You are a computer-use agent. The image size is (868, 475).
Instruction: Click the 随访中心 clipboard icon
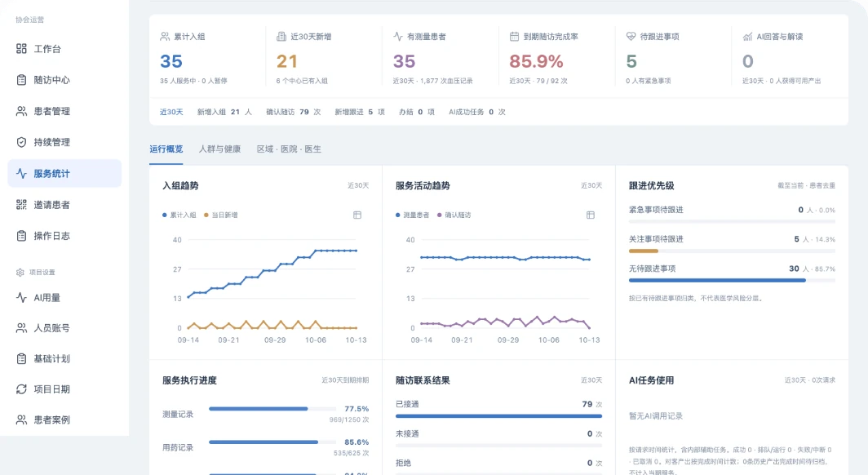[x=21, y=80]
